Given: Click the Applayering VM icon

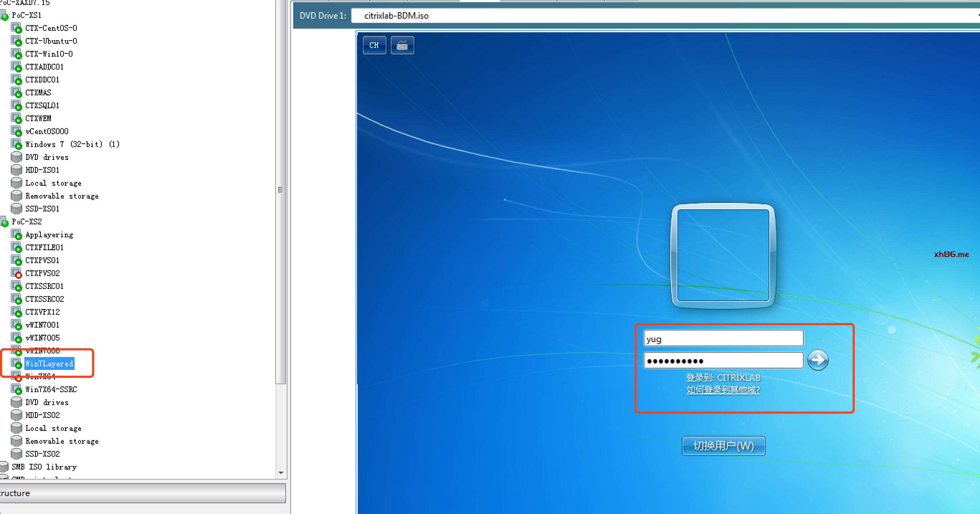Looking at the screenshot, I should coord(16,234).
